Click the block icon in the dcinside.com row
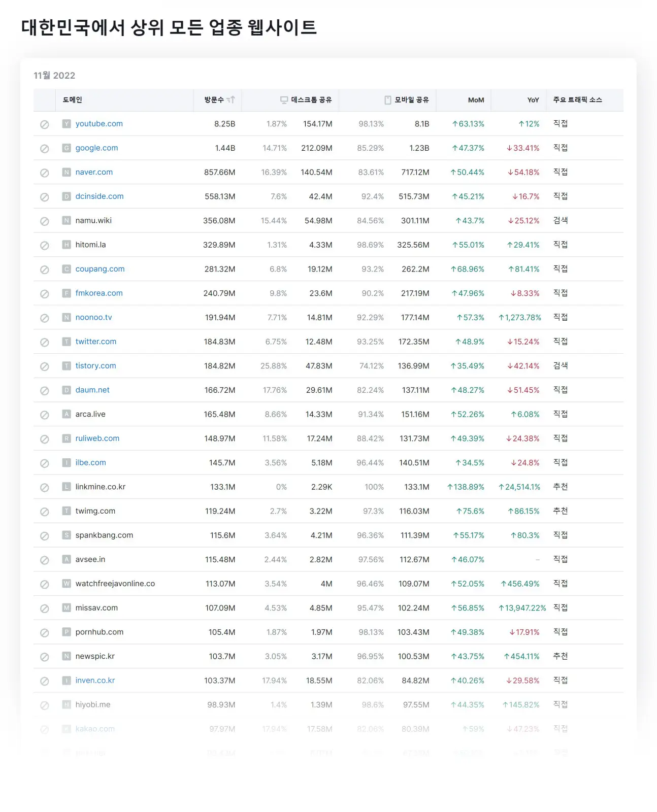Screen dimensions: 657x812 pyautogui.click(x=45, y=197)
